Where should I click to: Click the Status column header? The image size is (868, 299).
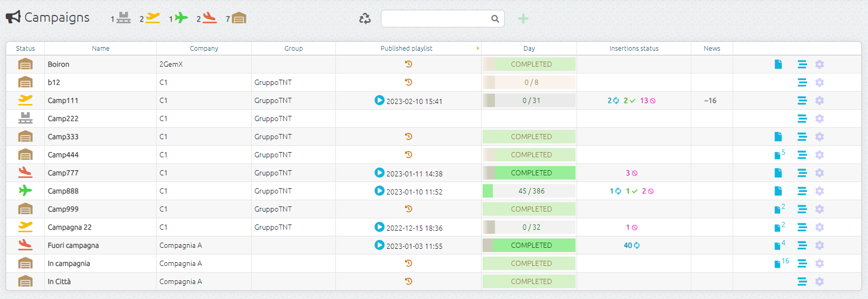[x=25, y=48]
